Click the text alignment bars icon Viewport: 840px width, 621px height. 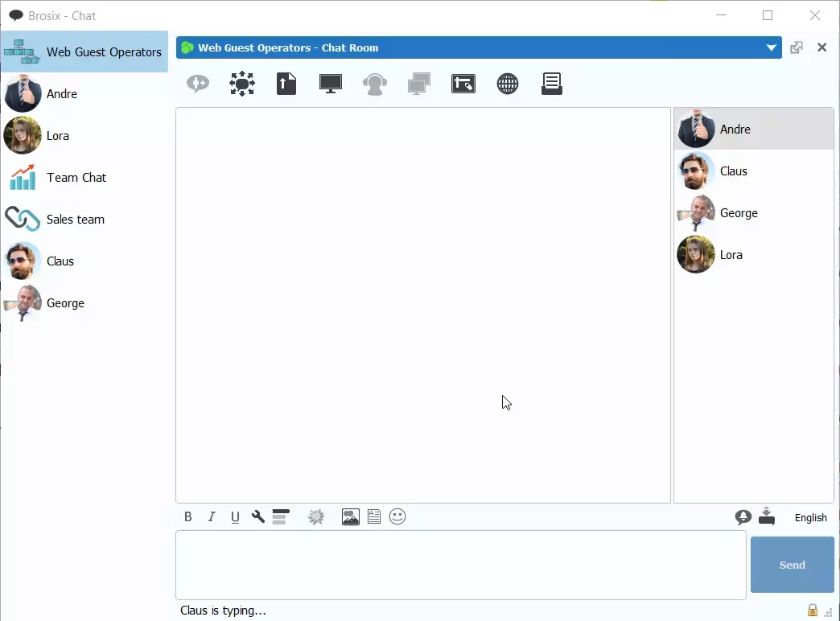click(281, 517)
